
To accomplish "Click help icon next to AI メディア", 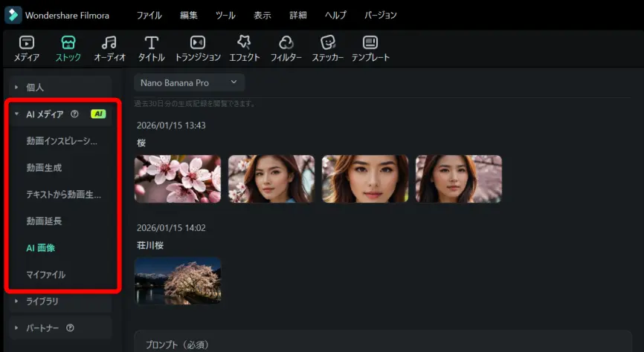I will tap(74, 114).
